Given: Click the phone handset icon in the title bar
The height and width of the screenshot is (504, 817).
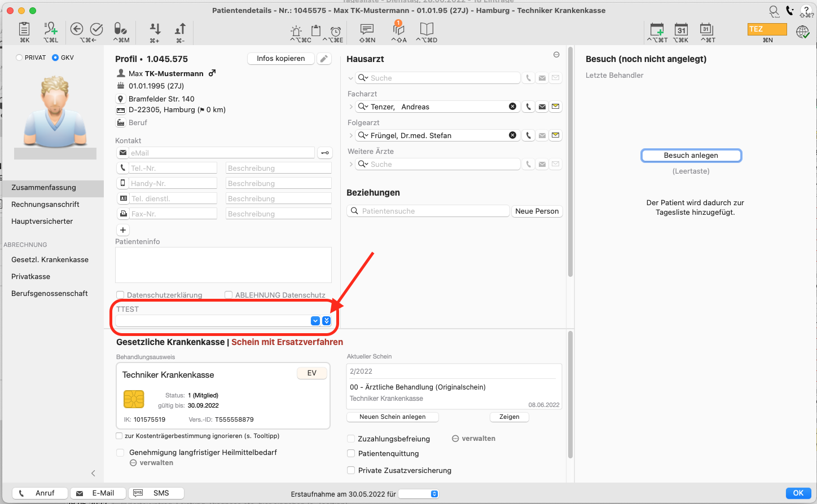Looking at the screenshot, I should tap(790, 10).
